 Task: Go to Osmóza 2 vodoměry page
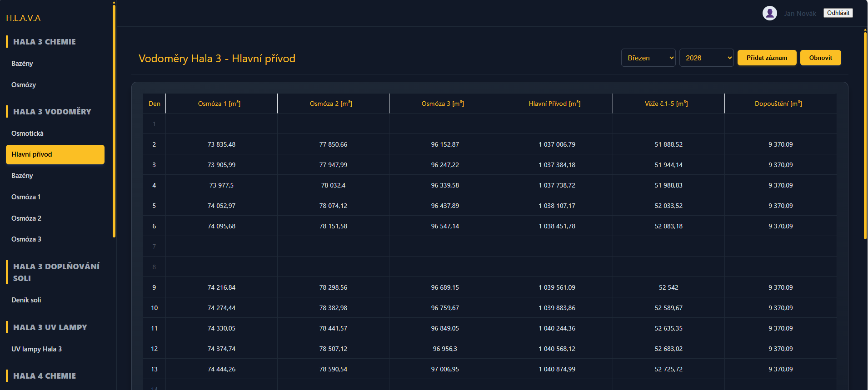tap(26, 218)
